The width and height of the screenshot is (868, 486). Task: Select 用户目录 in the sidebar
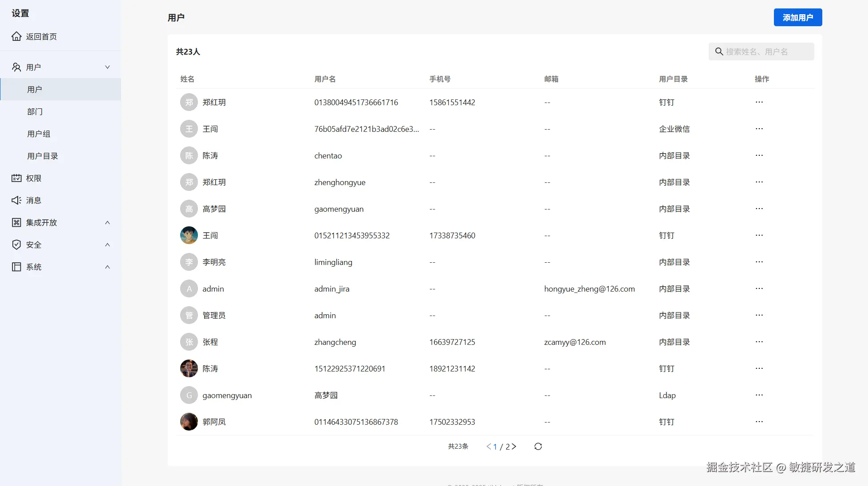point(43,156)
